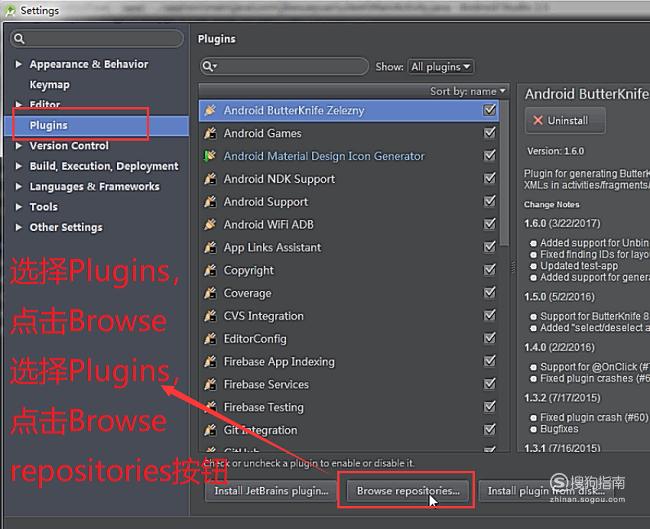The width and height of the screenshot is (650, 529).
Task: Toggle the Android Support checkbox
Action: point(490,201)
